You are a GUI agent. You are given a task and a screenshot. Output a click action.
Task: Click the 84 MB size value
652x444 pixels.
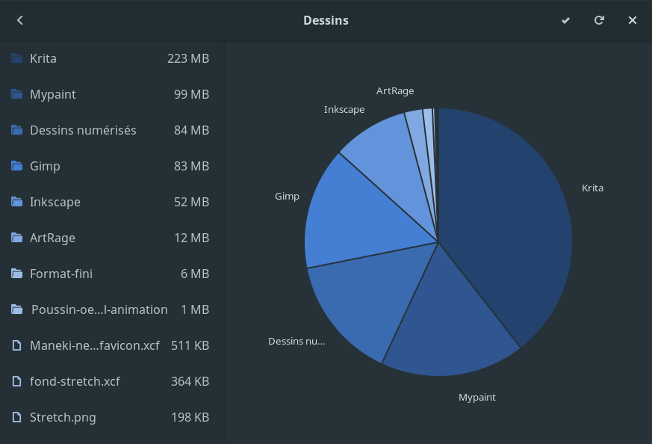click(192, 130)
